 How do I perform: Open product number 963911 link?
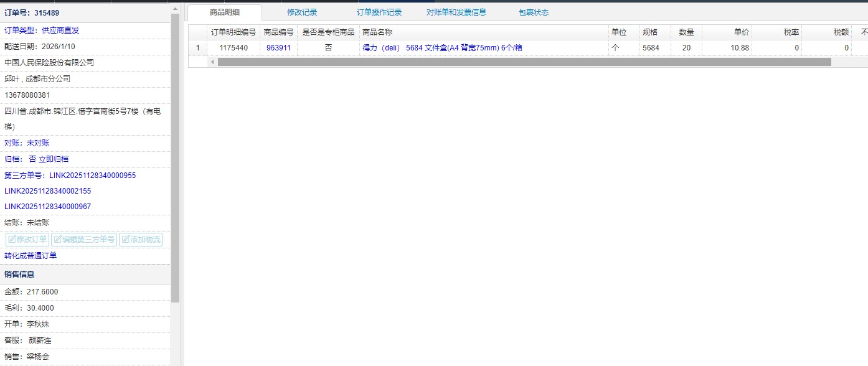point(278,48)
